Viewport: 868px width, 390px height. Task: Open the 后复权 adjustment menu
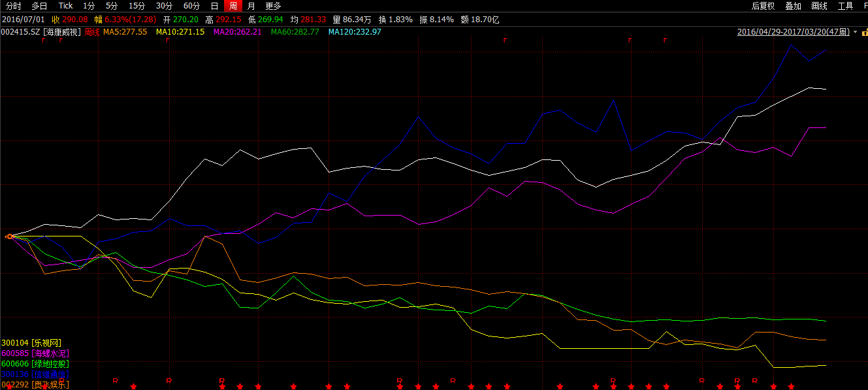763,6
